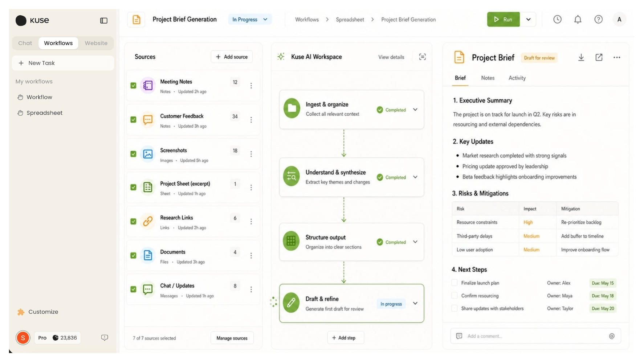Open options menu for Screenshots
The height and width of the screenshot is (362, 644).
point(251,154)
